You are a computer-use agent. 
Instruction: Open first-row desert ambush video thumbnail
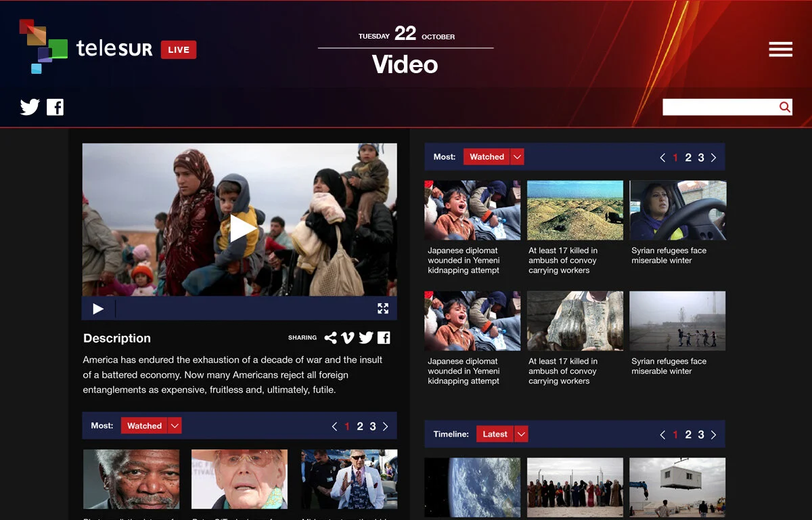coord(575,210)
